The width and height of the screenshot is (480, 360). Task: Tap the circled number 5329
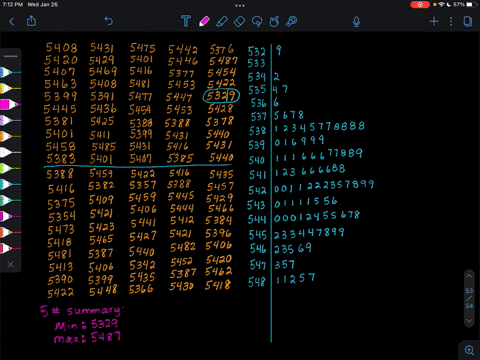tap(221, 96)
